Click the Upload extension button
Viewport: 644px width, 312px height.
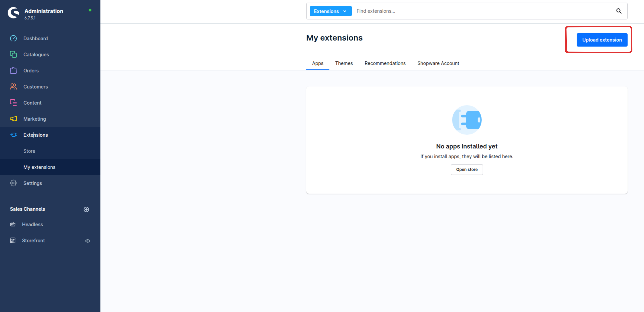601,40
